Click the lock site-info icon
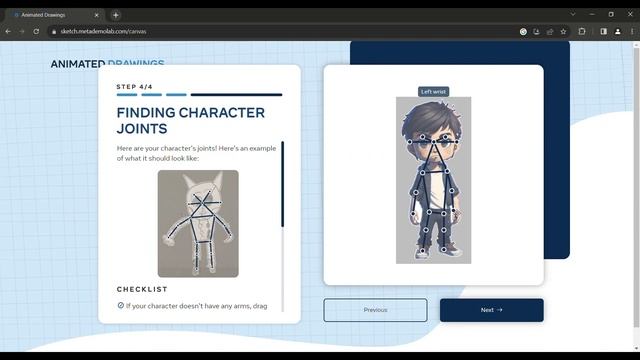 (x=54, y=31)
